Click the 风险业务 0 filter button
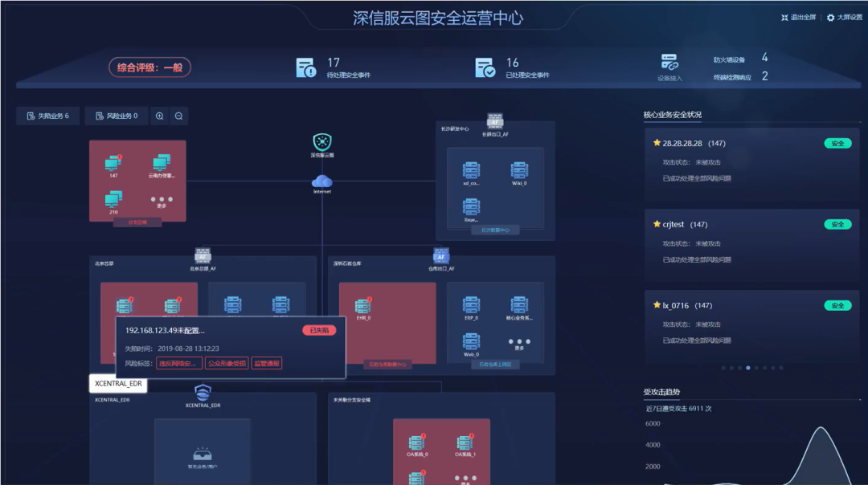This screenshot has width=868, height=485. click(x=117, y=116)
